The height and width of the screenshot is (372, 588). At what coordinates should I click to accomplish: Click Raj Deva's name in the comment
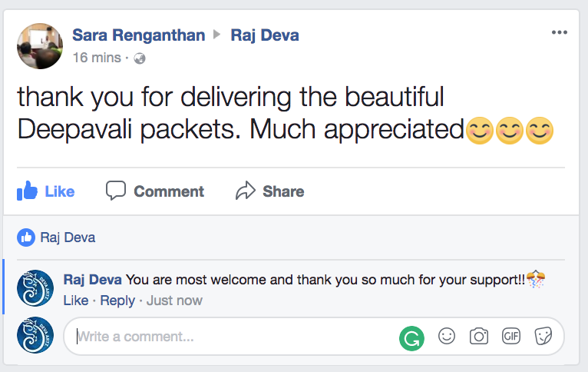click(92, 280)
